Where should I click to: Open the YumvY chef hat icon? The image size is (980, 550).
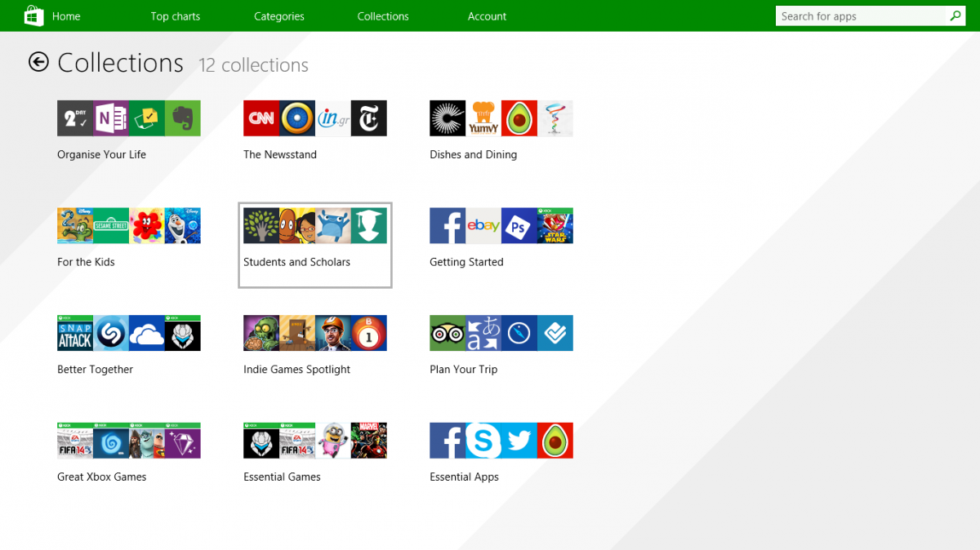click(x=483, y=118)
